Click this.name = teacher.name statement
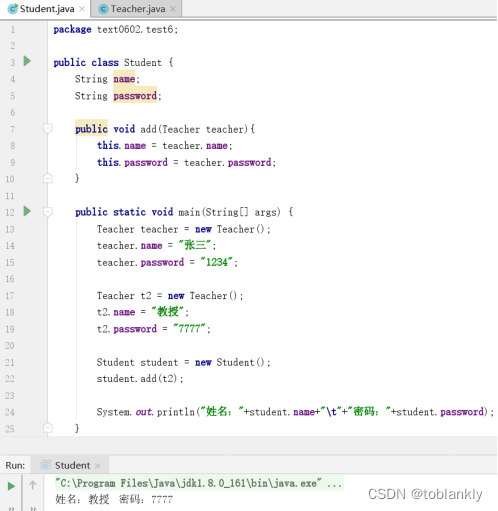 click(x=165, y=146)
